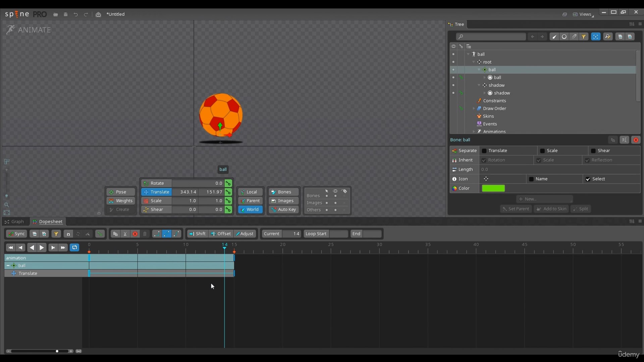Screen dimensions: 644x362
Task: Click the filter icon in dopesheet toolbar
Action: tap(56, 234)
